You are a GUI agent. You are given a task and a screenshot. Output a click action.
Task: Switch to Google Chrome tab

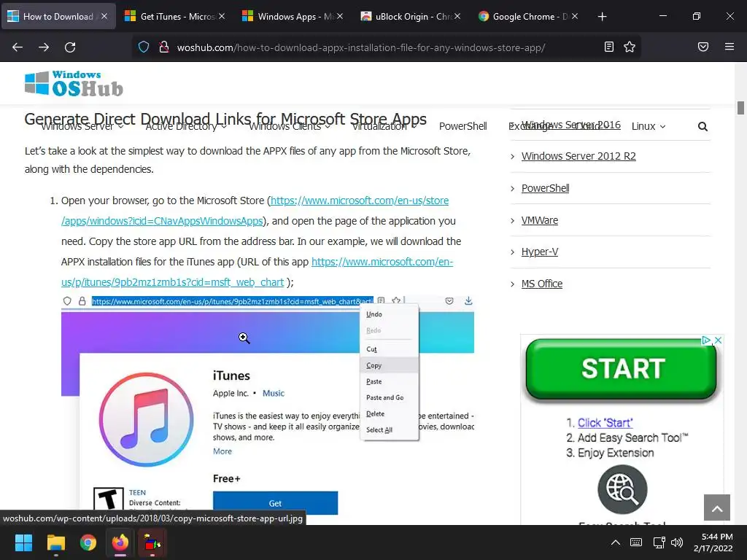(x=528, y=16)
